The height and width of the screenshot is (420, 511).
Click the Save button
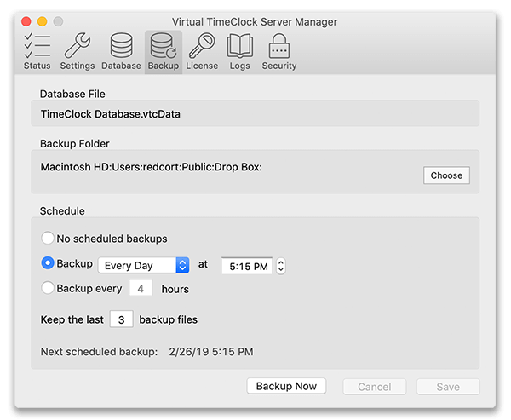coord(448,387)
